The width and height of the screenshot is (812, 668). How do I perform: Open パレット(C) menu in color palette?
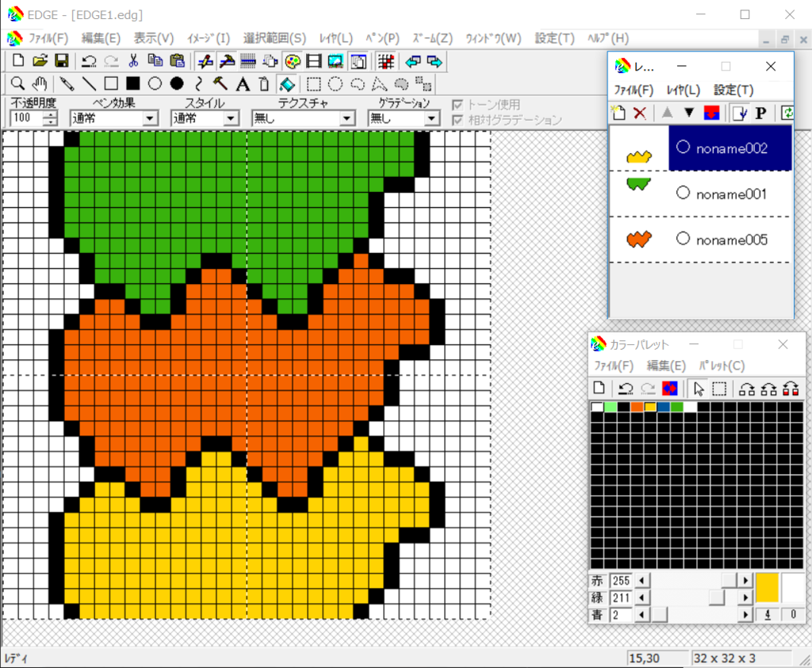(722, 366)
